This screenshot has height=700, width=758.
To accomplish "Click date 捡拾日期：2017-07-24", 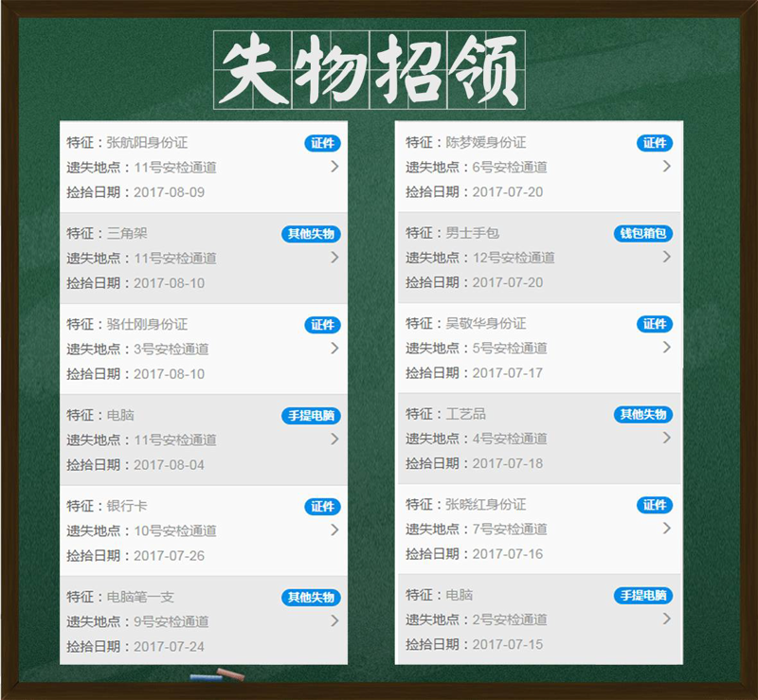I will 135,647.
